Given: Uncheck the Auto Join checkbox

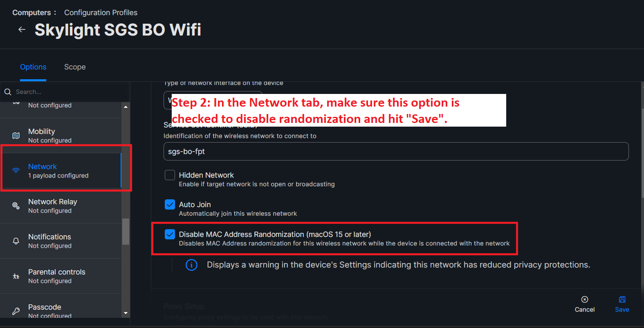Looking at the screenshot, I should [x=170, y=205].
